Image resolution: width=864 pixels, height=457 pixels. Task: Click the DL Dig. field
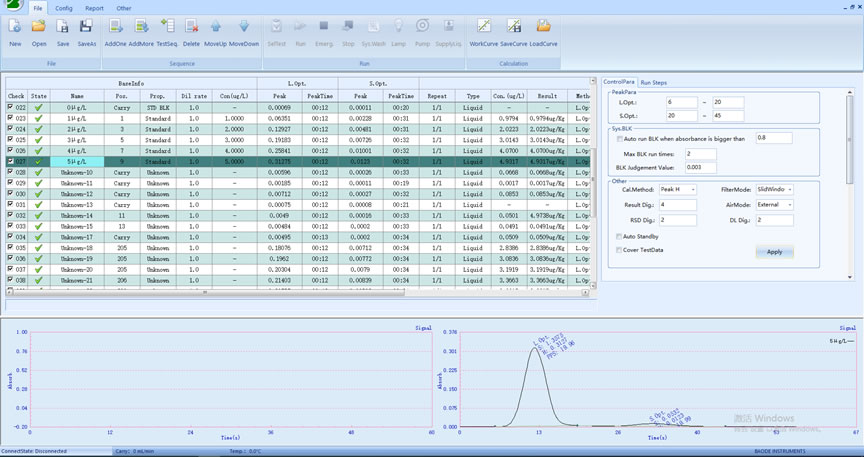pos(774,220)
